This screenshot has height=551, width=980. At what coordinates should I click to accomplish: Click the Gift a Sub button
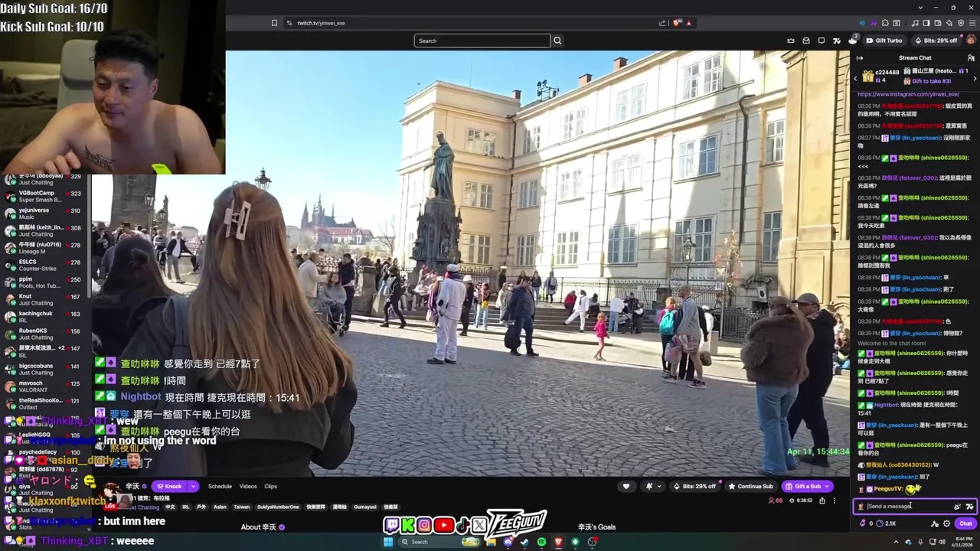807,486
